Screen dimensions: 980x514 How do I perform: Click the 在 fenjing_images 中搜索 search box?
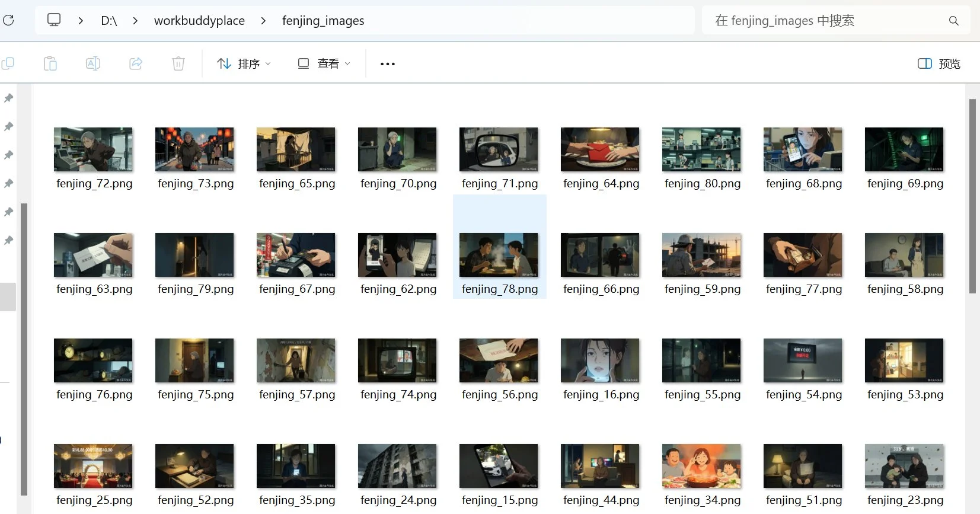(836, 21)
